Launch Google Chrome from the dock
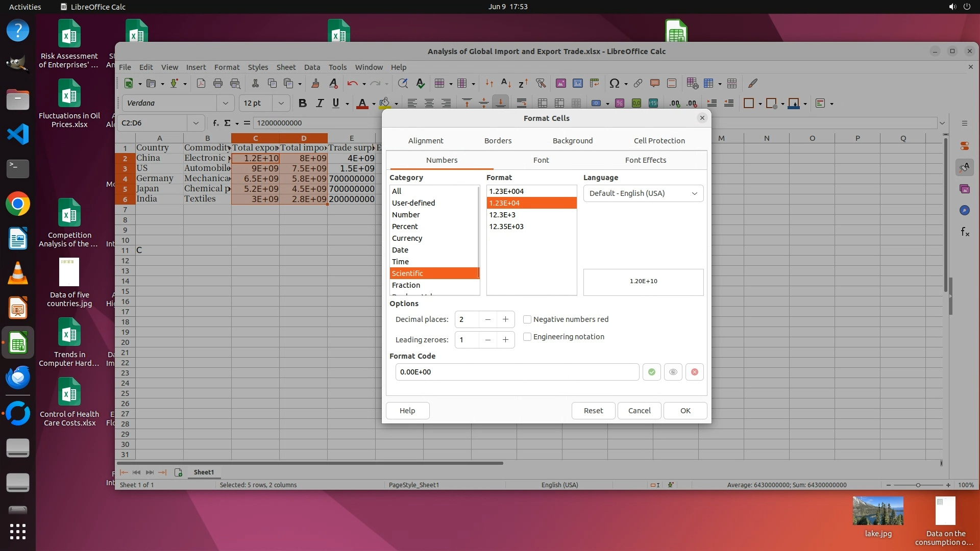 (x=18, y=204)
